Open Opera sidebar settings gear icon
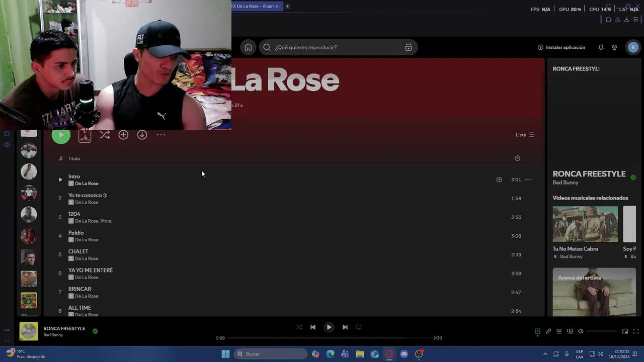The image size is (644, 362). pos(7,145)
